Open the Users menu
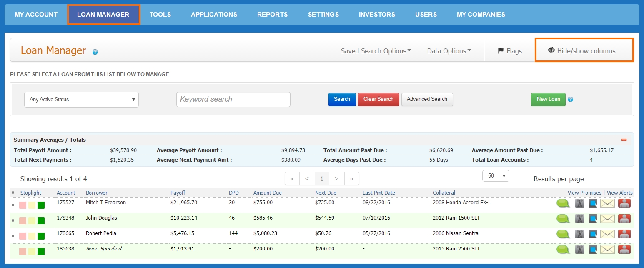 point(426,15)
